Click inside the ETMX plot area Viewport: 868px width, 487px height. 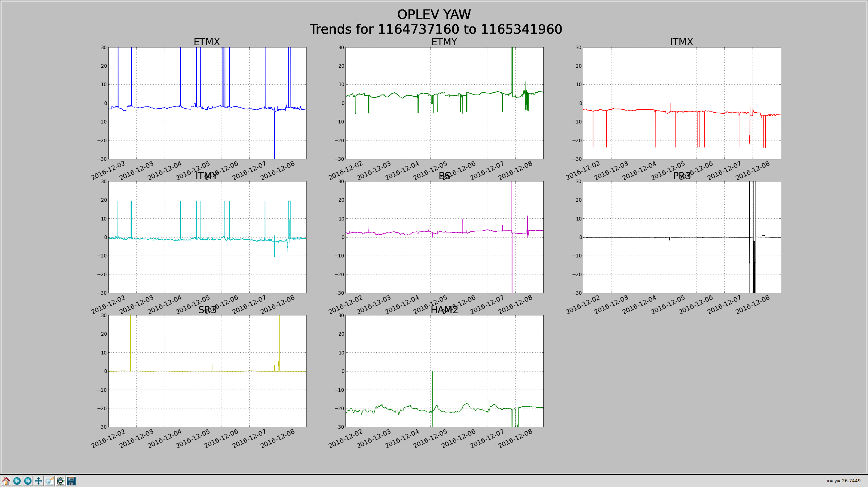[207, 103]
